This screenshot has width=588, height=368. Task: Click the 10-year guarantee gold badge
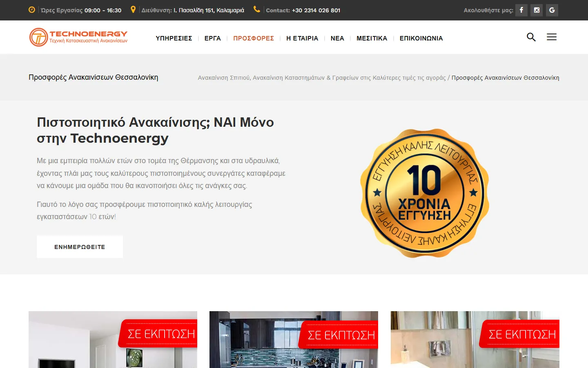coord(425,193)
